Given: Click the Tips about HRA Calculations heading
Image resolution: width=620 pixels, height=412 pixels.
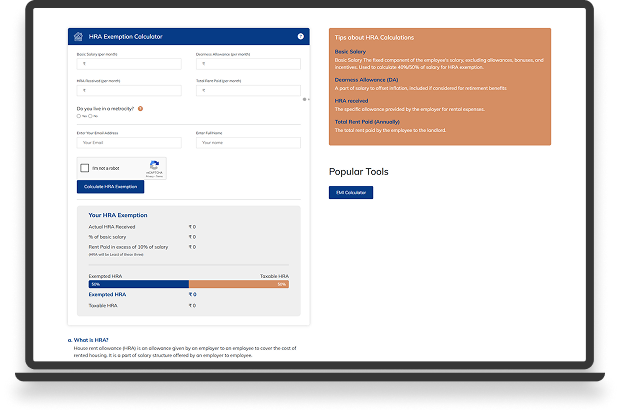Looking at the screenshot, I should click(374, 38).
